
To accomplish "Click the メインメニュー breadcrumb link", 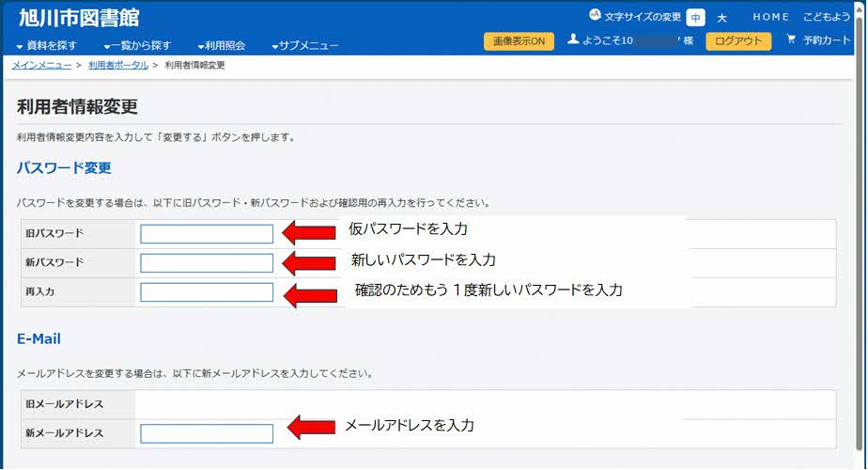I will pyautogui.click(x=41, y=66).
